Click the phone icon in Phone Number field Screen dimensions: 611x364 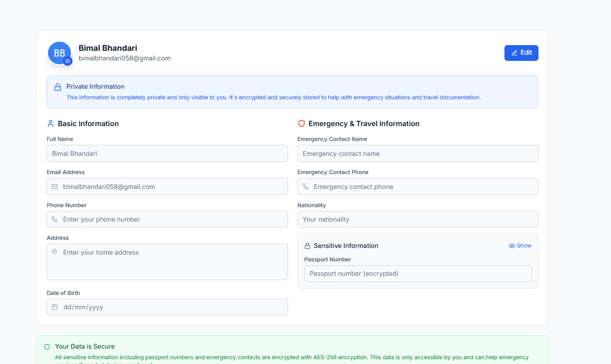coord(55,219)
